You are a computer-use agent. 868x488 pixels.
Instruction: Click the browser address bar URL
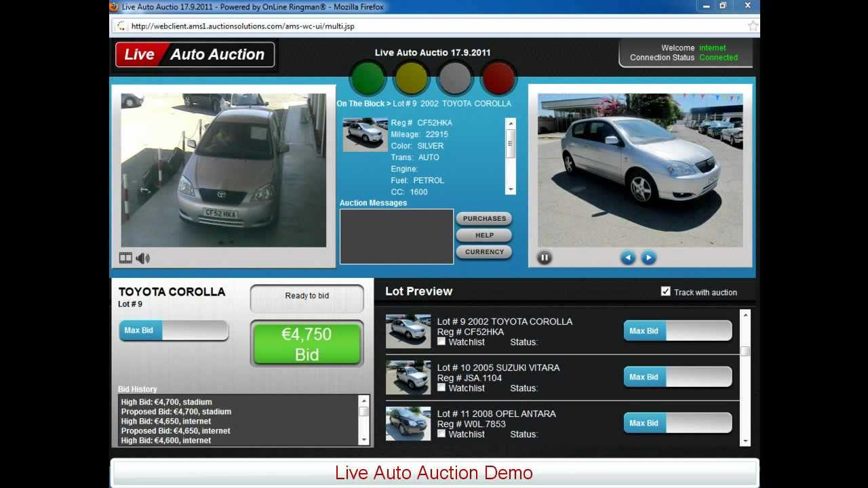point(243,26)
